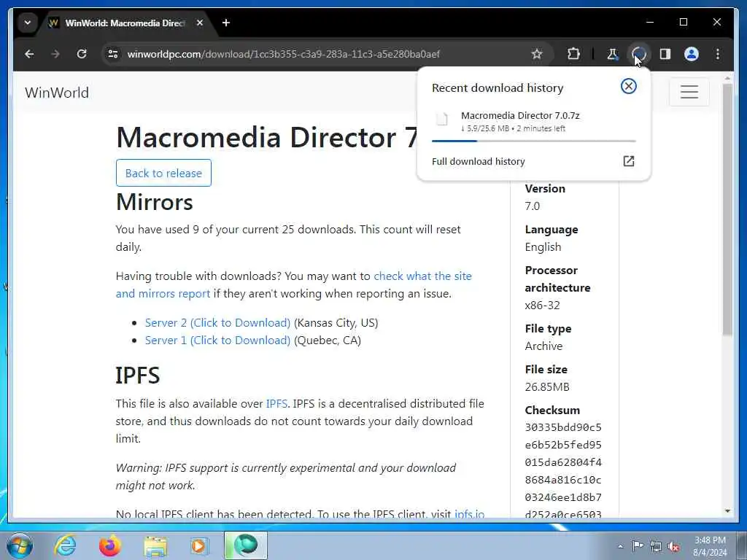Click Full download history text
Screen dimensions: 747x560
point(479,161)
